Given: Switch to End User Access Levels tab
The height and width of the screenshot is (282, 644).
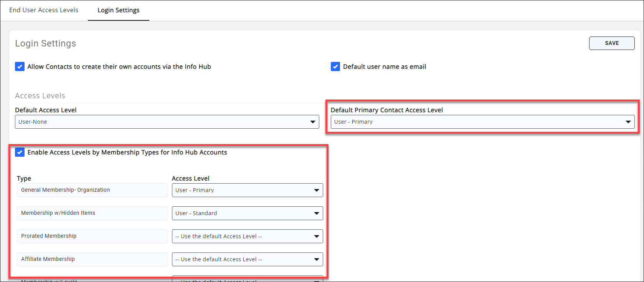Looking at the screenshot, I should (x=44, y=10).
